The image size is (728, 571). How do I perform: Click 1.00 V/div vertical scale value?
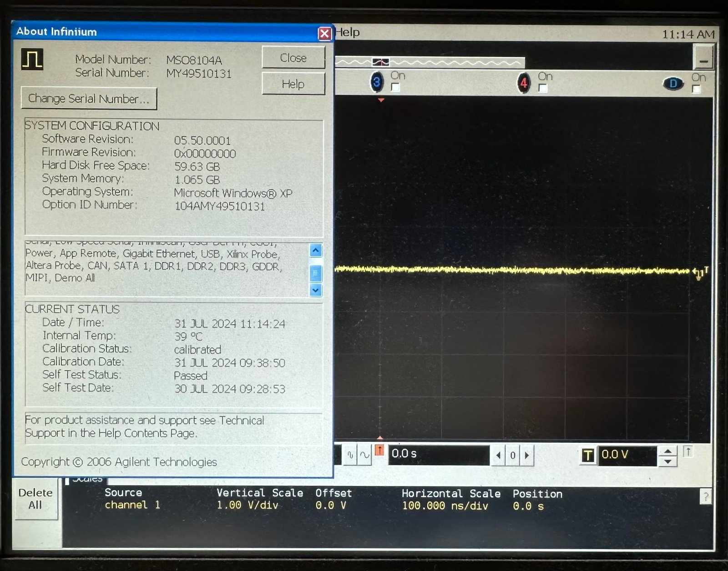(x=247, y=505)
